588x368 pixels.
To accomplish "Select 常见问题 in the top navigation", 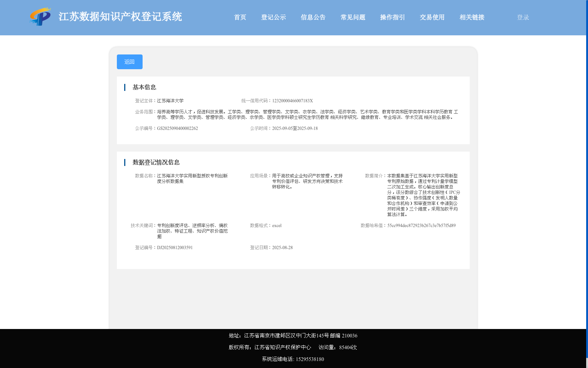I will click(x=353, y=17).
